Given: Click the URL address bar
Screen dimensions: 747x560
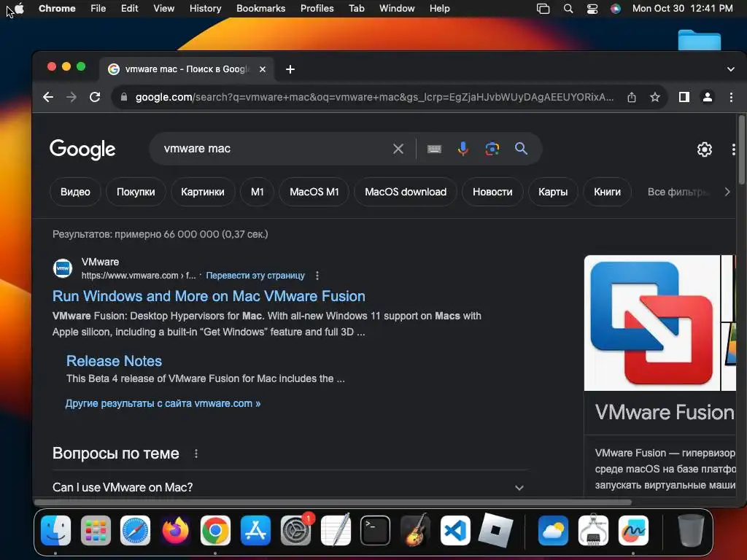Looking at the screenshot, I should pos(374,97).
